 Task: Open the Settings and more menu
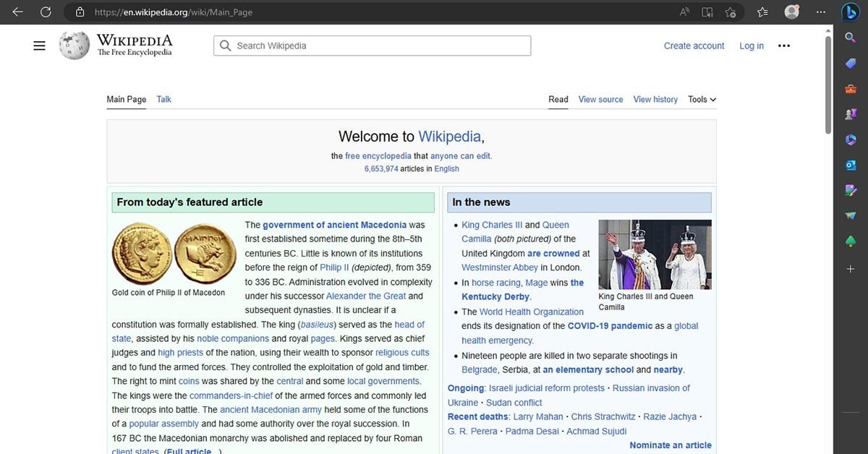click(821, 12)
